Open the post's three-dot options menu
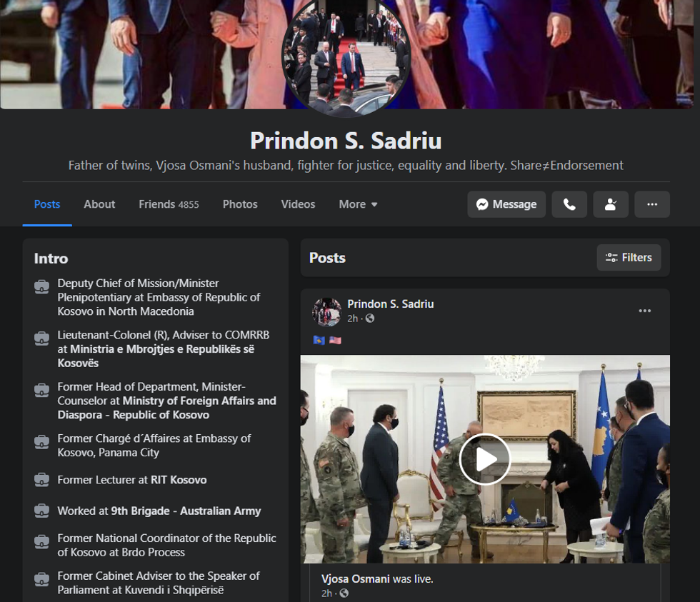This screenshot has height=602, width=700. pos(644,311)
